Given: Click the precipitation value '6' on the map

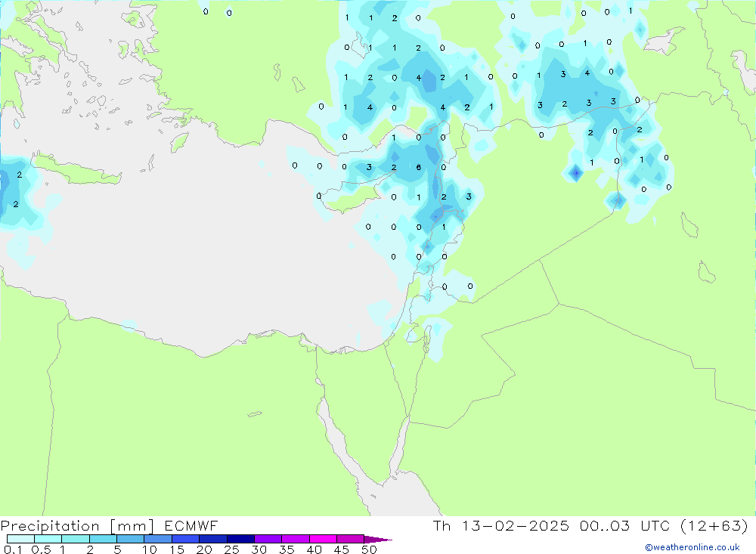Looking at the screenshot, I should tap(419, 167).
